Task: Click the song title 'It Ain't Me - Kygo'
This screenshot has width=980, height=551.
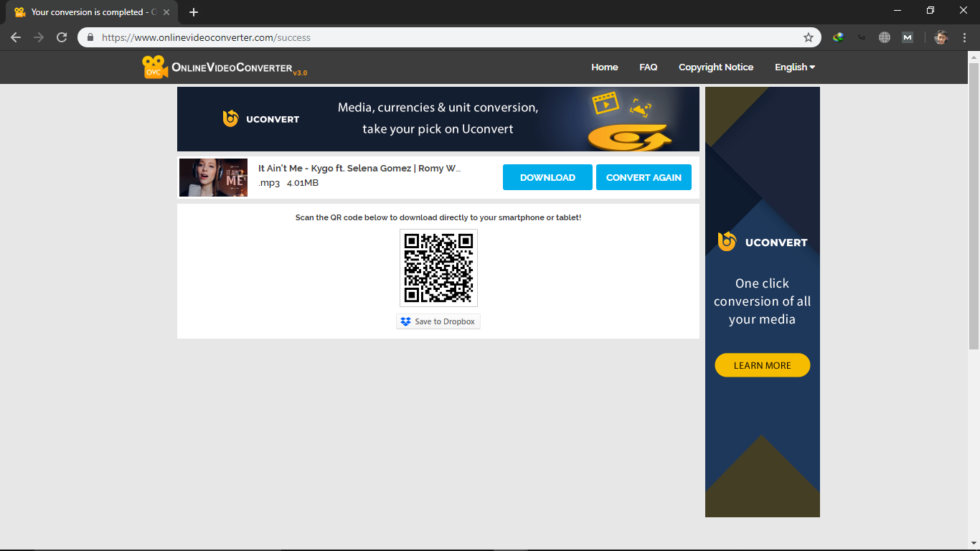Action: point(359,168)
